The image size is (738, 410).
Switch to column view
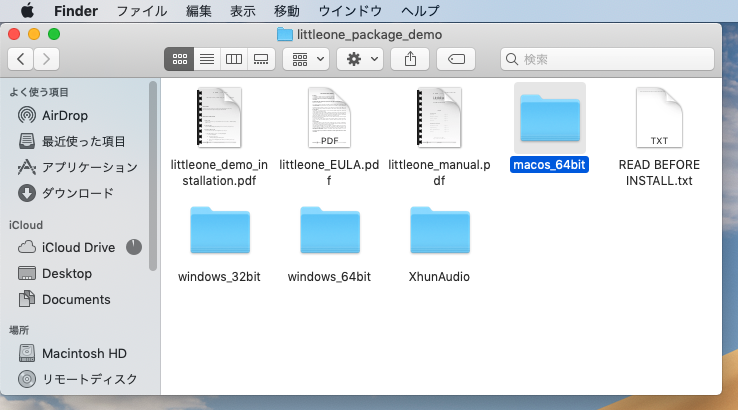(233, 59)
